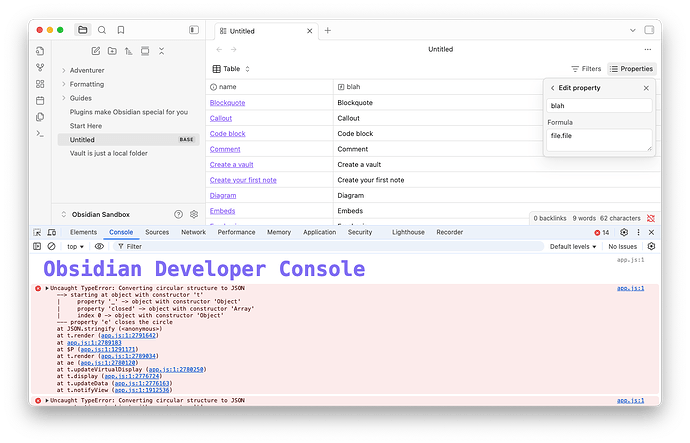Switch to the Memory tab
690x443 pixels.
(x=279, y=232)
